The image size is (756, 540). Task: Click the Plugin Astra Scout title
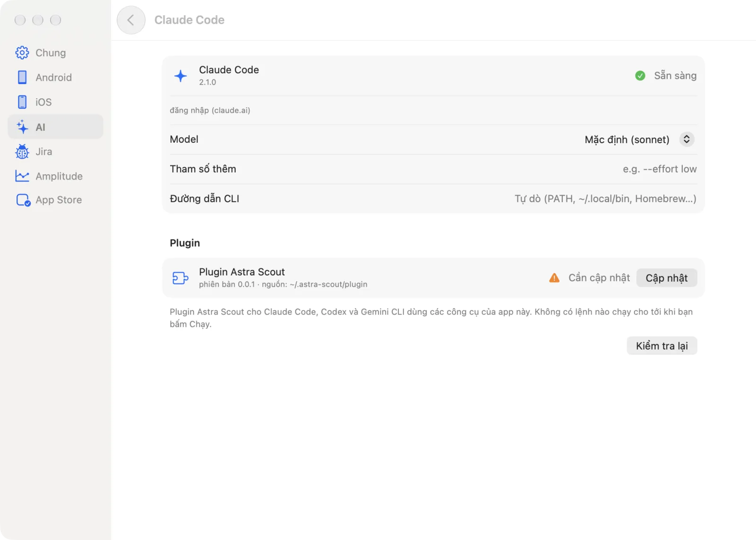coord(242,272)
